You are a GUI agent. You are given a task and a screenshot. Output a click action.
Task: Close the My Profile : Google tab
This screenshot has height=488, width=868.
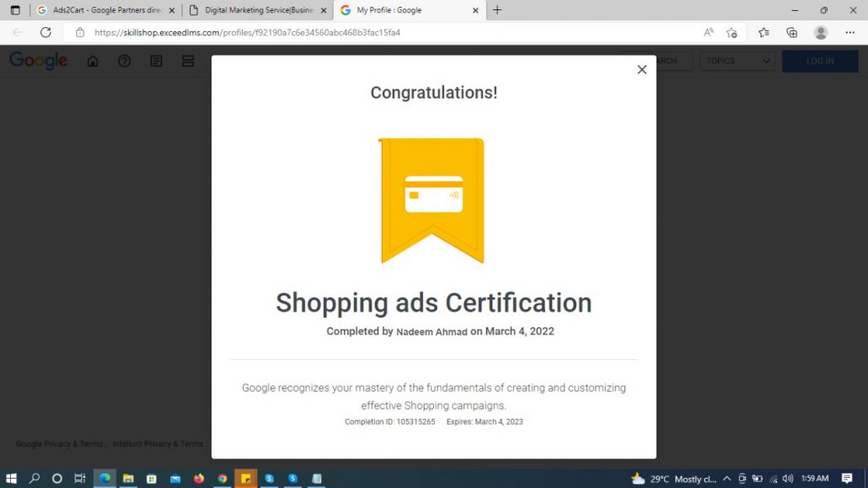pyautogui.click(x=475, y=10)
